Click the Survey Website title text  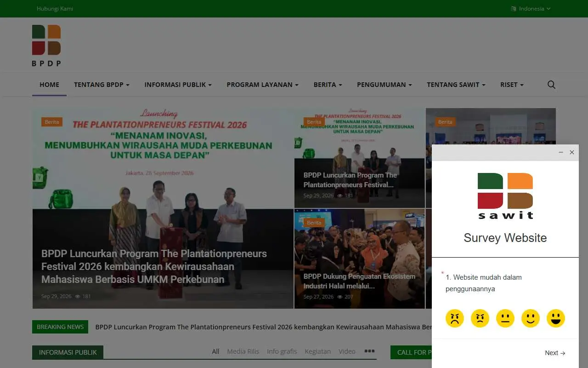(505, 238)
